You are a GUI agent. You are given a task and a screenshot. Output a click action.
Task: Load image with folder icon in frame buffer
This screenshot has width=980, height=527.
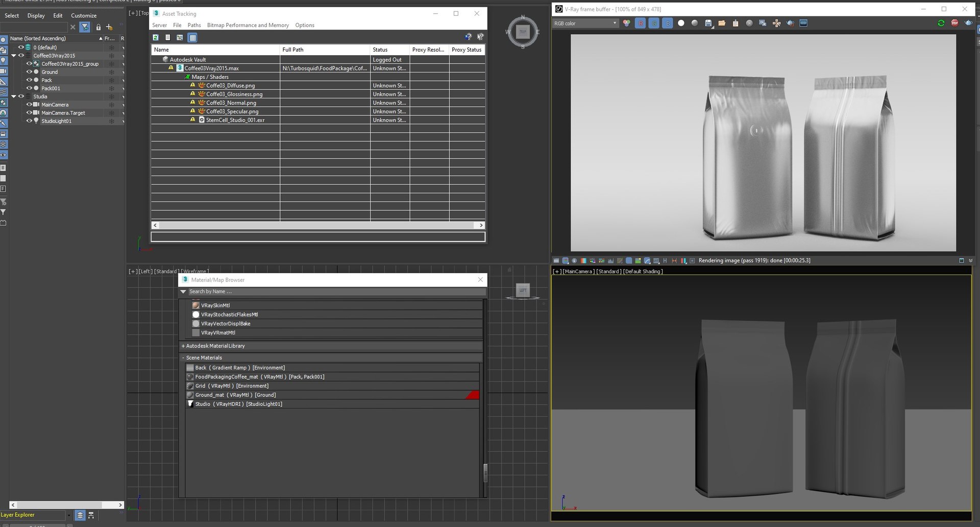pyautogui.click(x=722, y=23)
